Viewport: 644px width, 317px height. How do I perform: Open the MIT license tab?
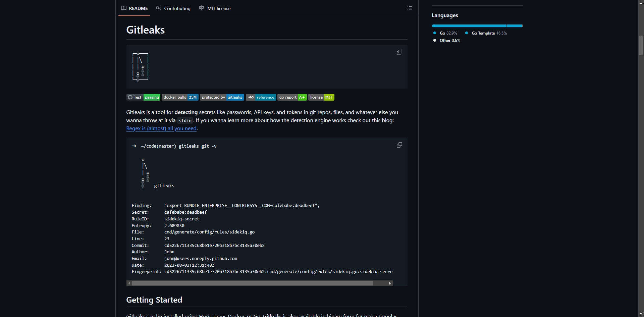[x=215, y=8]
